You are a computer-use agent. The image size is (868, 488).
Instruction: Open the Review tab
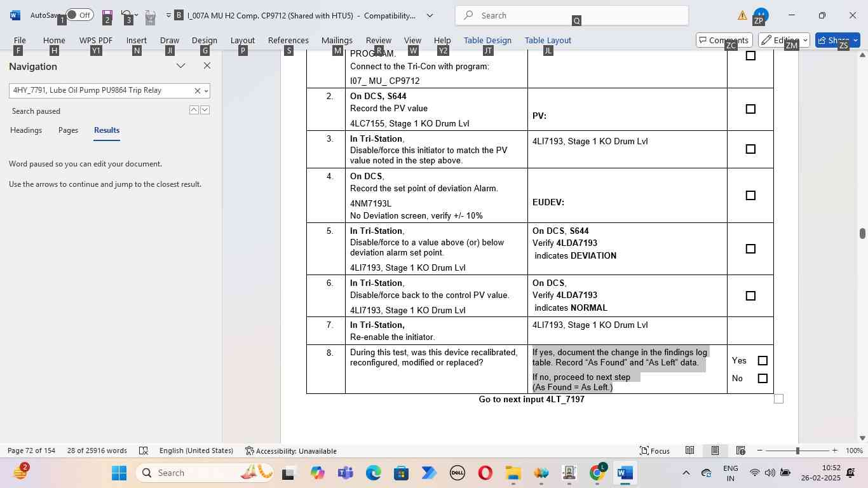coord(379,40)
